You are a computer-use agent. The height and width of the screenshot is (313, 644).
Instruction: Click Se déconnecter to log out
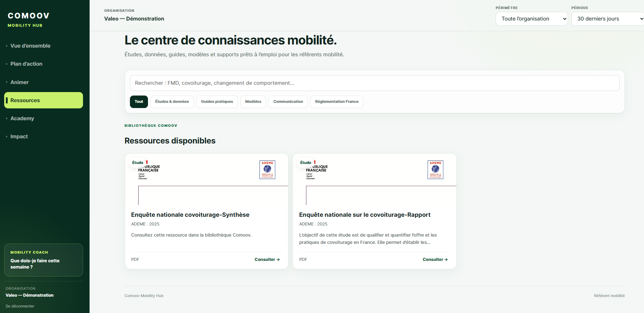(x=20, y=306)
